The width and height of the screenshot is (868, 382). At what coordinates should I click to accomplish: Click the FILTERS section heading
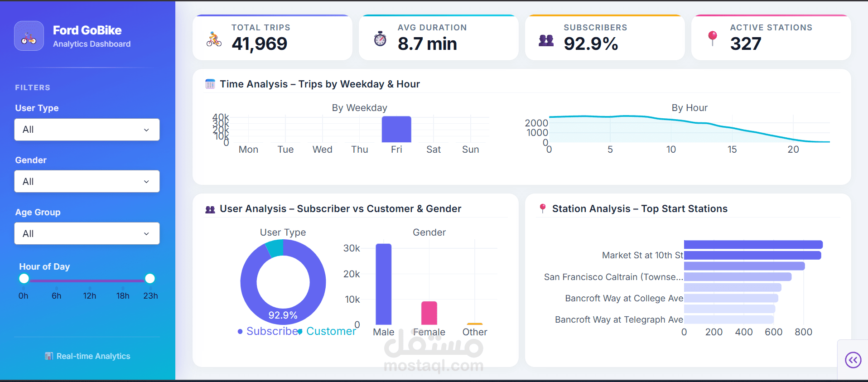pyautogui.click(x=33, y=87)
